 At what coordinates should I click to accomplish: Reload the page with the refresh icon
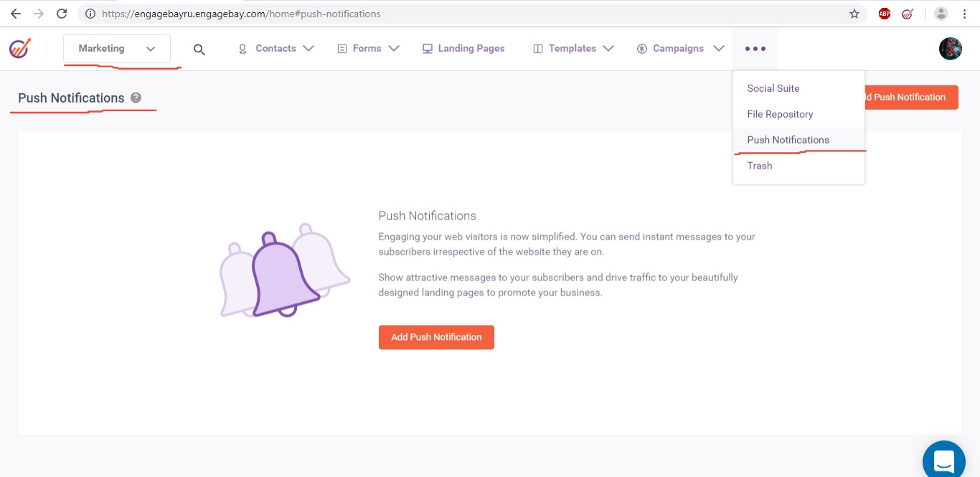(x=62, y=14)
